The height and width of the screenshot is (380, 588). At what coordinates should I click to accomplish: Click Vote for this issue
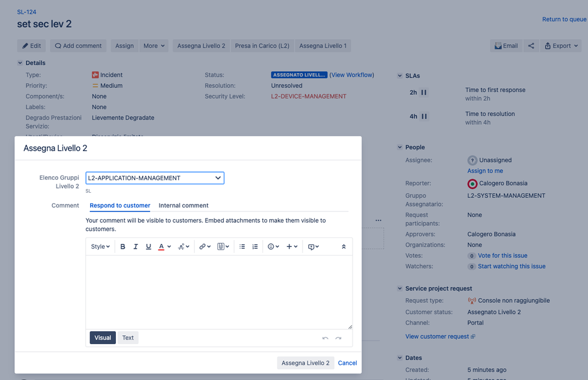503,256
